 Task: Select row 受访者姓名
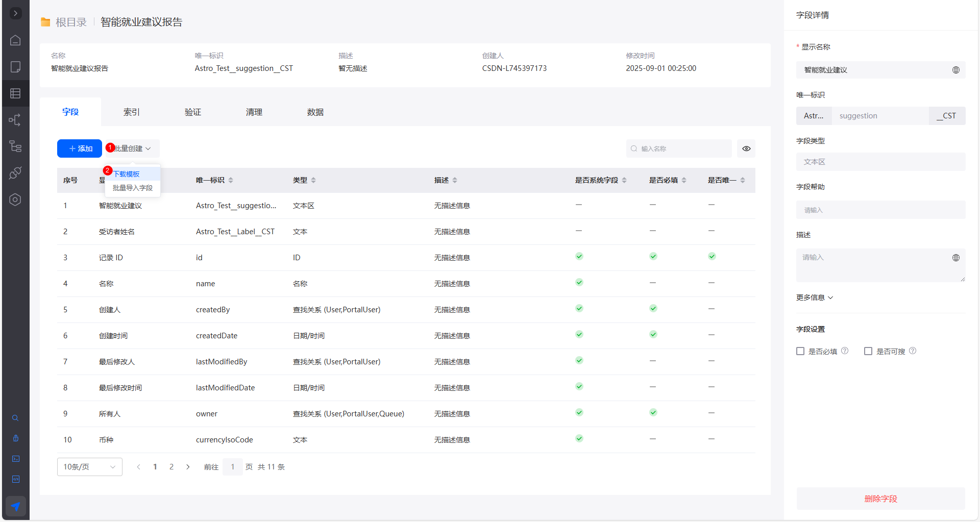click(406, 232)
